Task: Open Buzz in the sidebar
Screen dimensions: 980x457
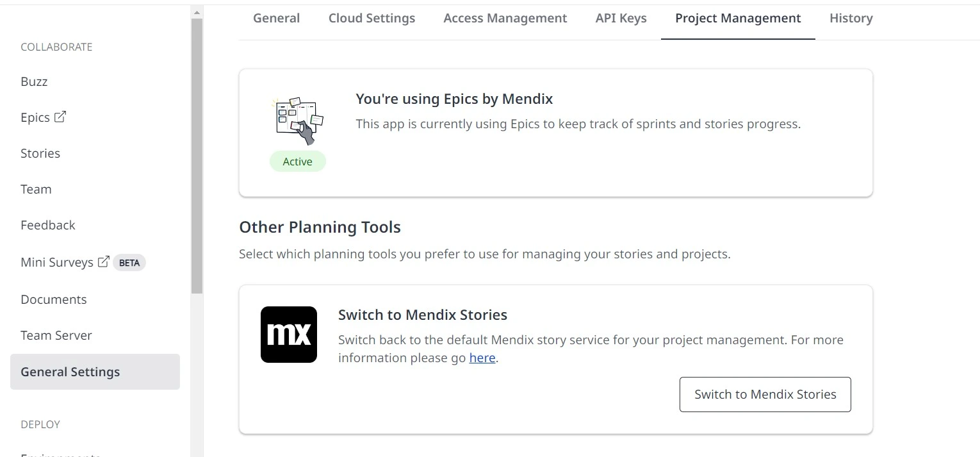Action: 34,81
